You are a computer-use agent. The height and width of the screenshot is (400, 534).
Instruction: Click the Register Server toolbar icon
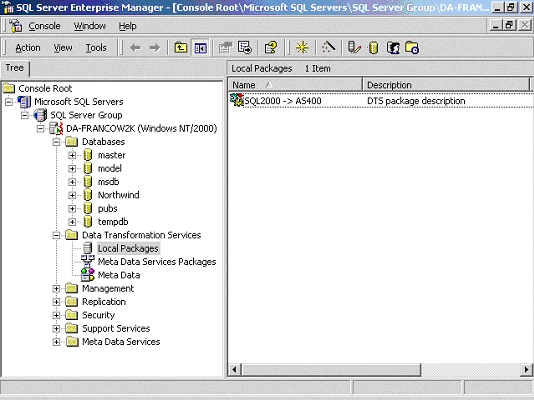click(354, 48)
